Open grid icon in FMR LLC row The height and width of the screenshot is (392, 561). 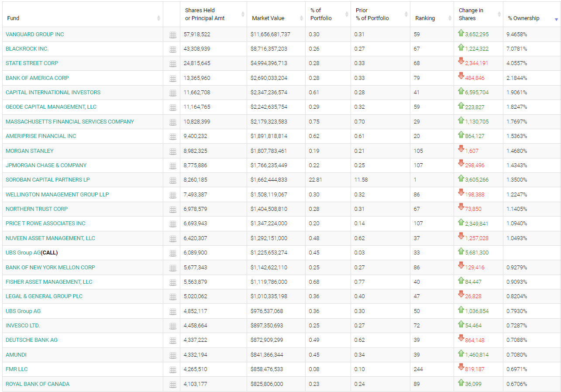pos(172,370)
